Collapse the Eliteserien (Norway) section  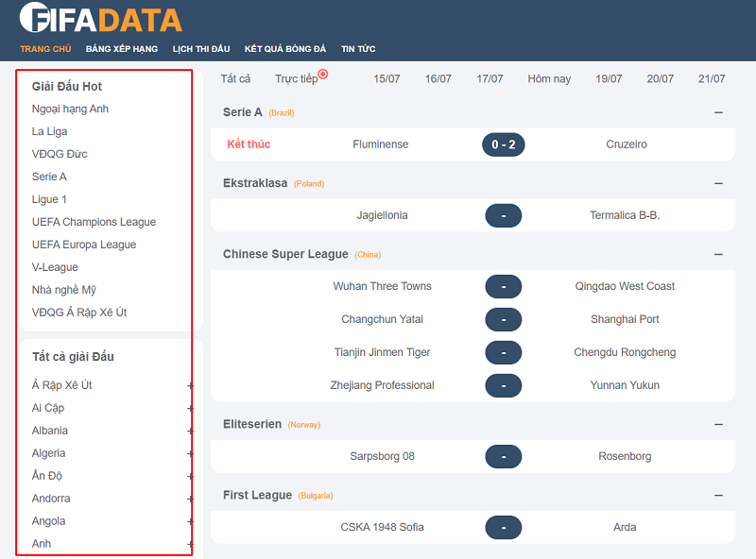(718, 424)
